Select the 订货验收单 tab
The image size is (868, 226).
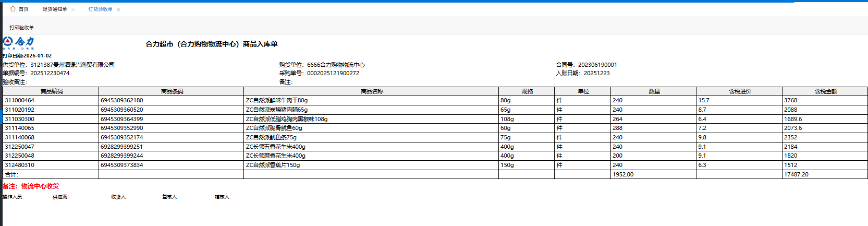coord(100,9)
